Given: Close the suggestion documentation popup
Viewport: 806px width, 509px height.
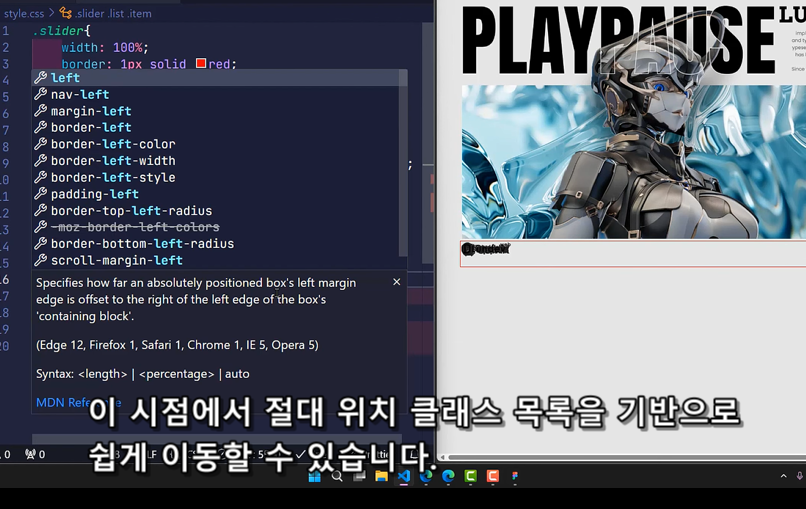Looking at the screenshot, I should (396, 282).
